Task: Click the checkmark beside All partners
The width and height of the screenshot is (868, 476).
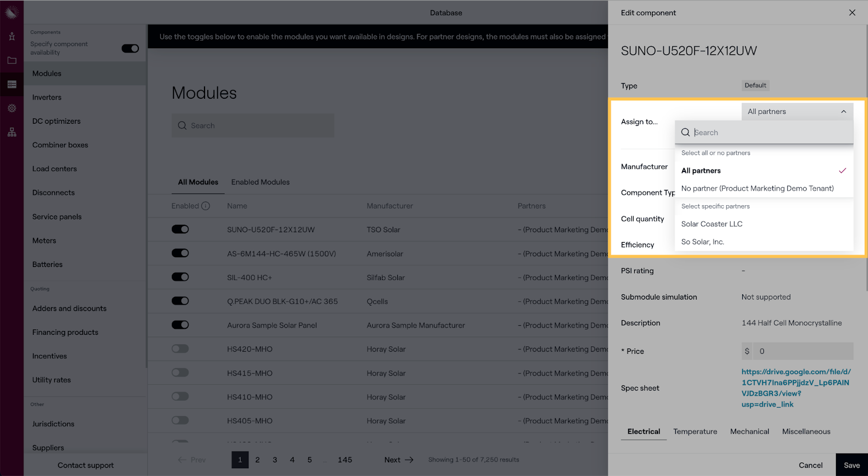Action: coord(843,170)
